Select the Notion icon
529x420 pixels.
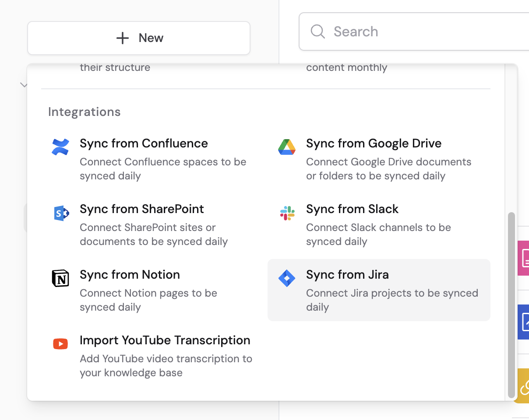pyautogui.click(x=60, y=278)
